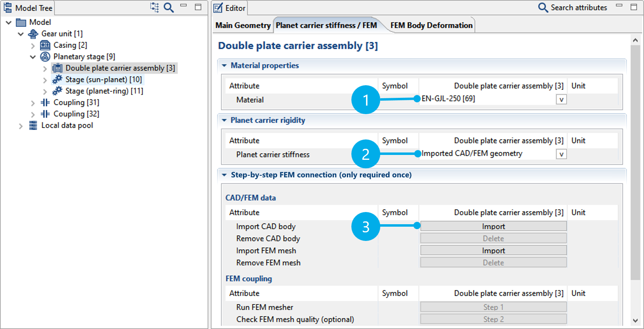This screenshot has width=644, height=329.
Task: Collapse the Material properties section
Action: coord(224,66)
